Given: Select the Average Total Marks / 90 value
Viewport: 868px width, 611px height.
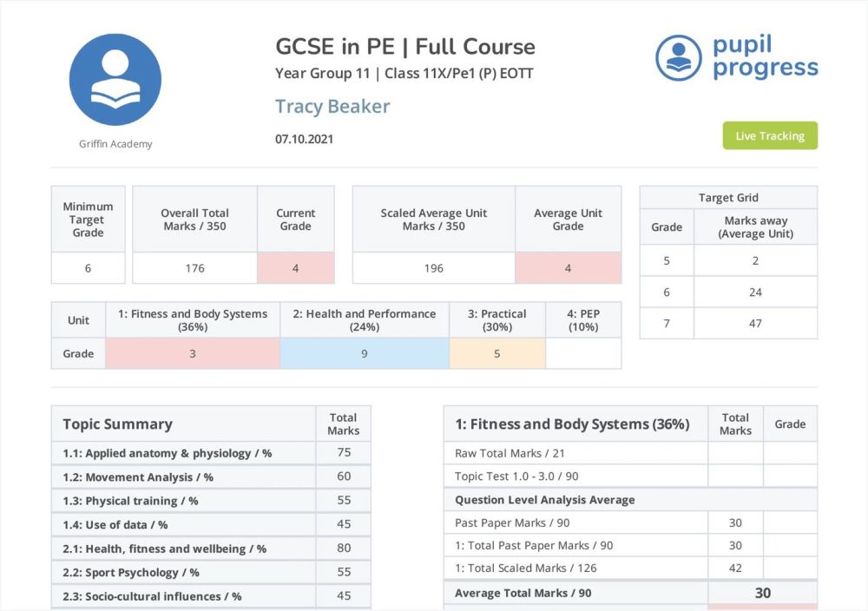Looking at the screenshot, I should pyautogui.click(x=762, y=593).
